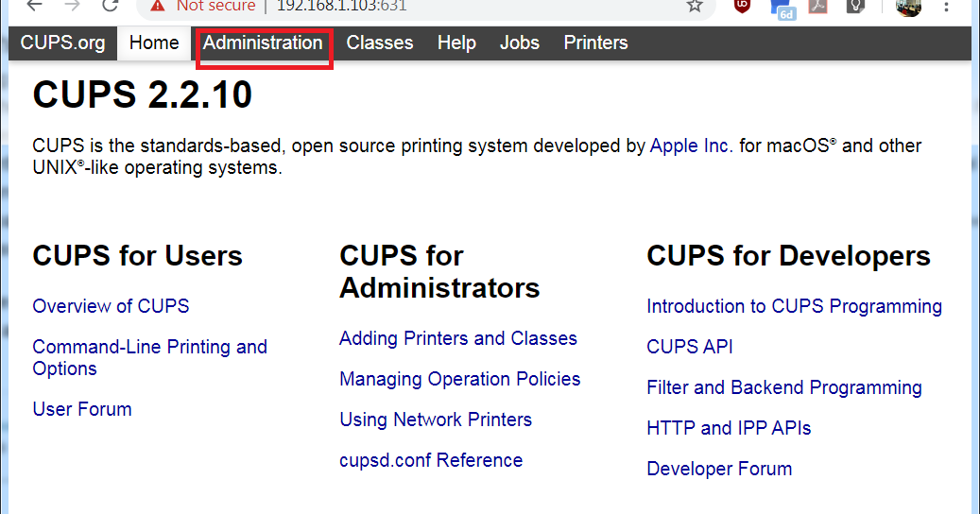Visit the Developer Forum link
980x514 pixels.
[x=719, y=469]
